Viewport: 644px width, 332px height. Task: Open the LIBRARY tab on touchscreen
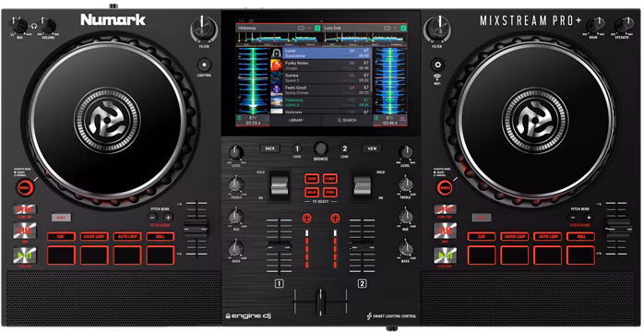click(296, 120)
